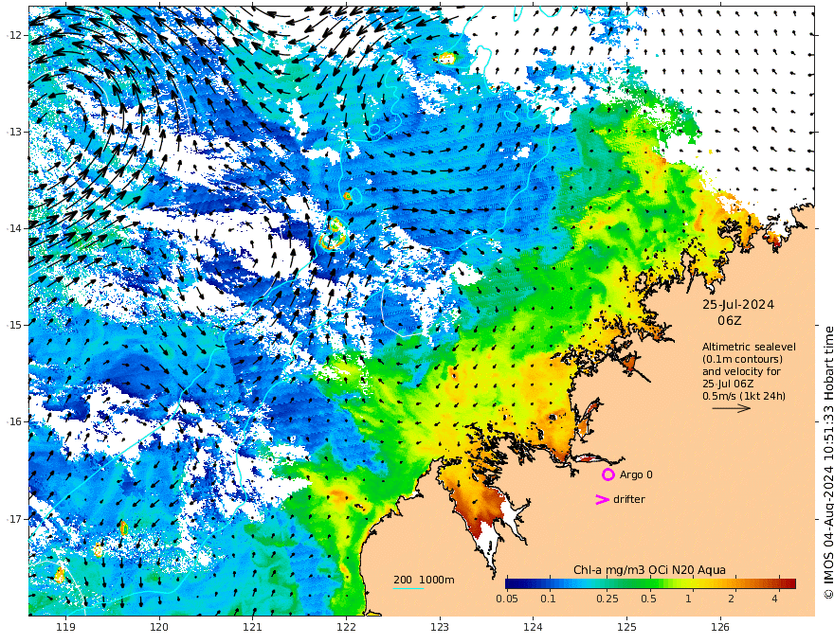
Task: Click latitude axis label "-12"
Action: 14,35
